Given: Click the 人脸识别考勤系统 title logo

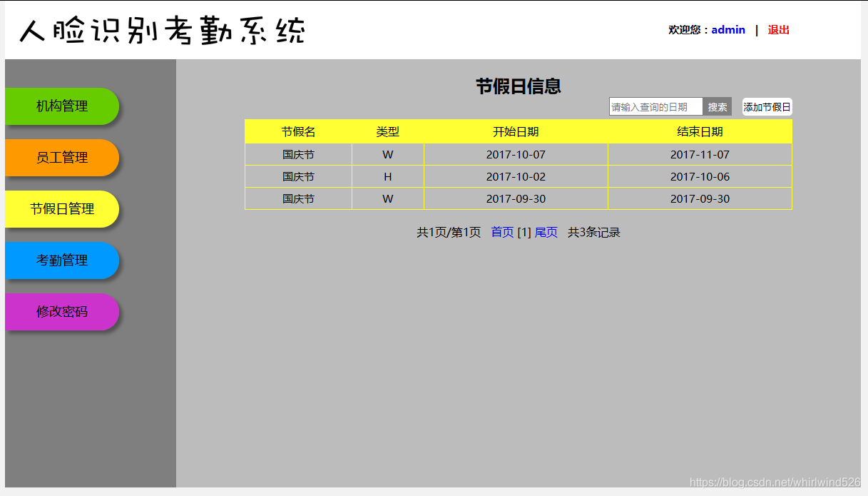Looking at the screenshot, I should [x=163, y=31].
